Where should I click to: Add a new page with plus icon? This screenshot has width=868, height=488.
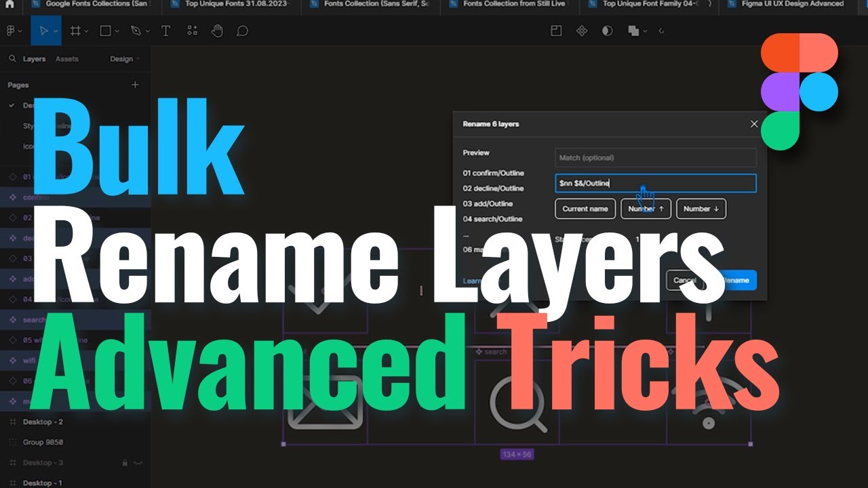pos(135,85)
